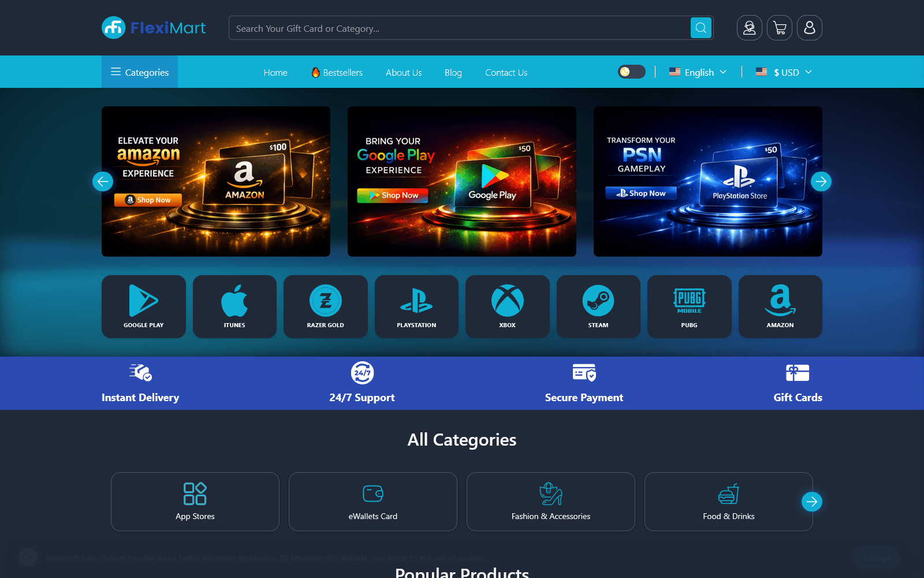
Task: Click Shop Now on PSN banner
Action: click(x=641, y=193)
